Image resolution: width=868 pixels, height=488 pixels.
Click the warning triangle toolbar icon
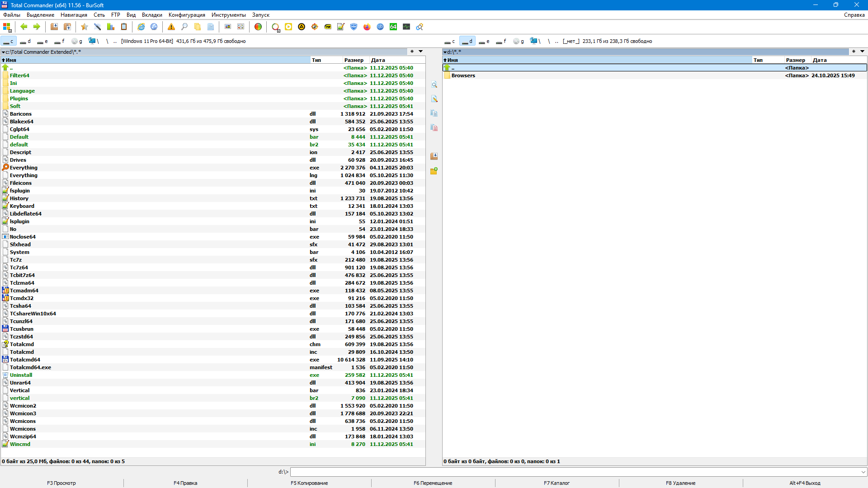pos(171,27)
